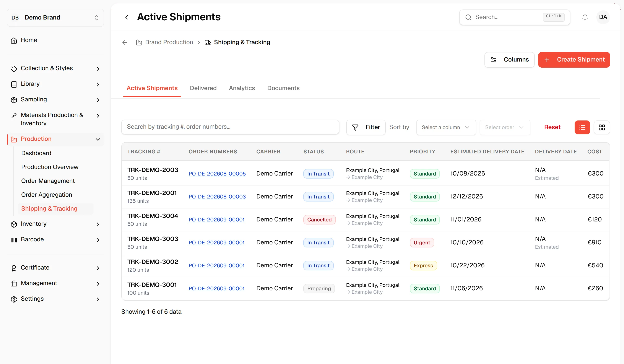Select the Active Shipments tab

pos(152,88)
